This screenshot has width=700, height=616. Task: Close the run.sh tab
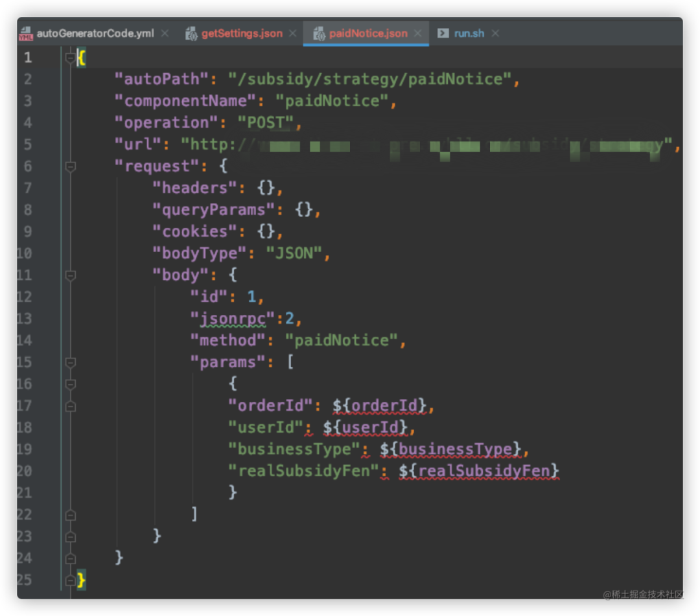[495, 34]
